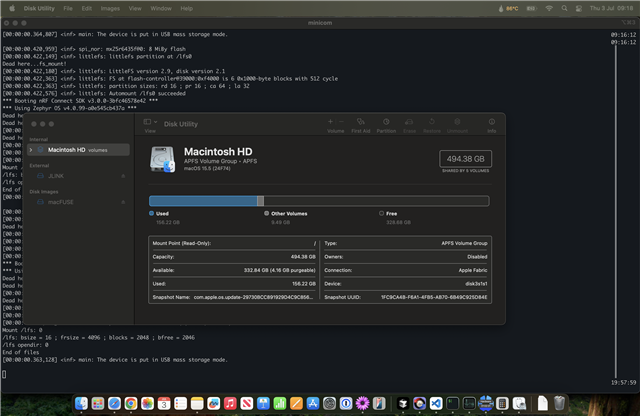Open the View options dropdown chevron
Image resolution: width=640 pixels, height=416 pixels.
[156, 122]
